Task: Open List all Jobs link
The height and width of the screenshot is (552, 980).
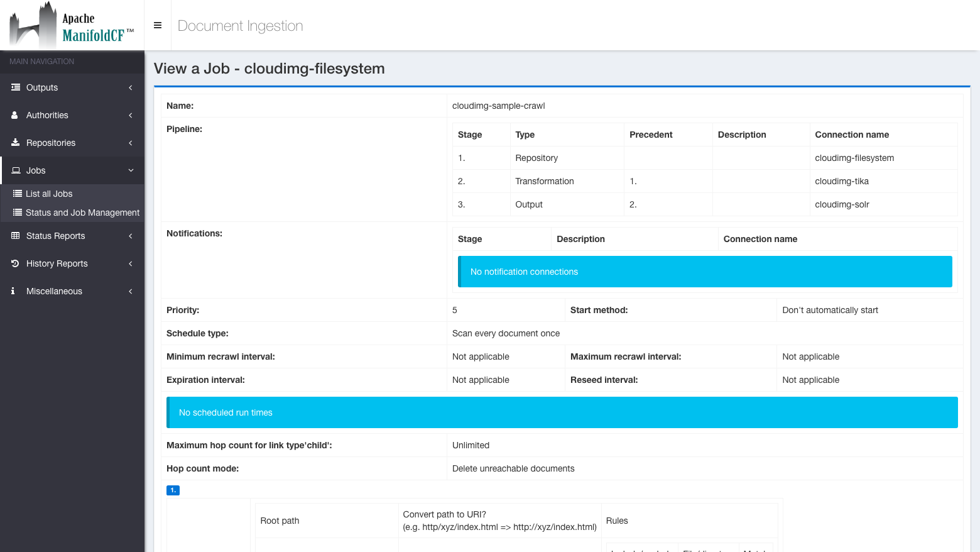Action: [x=72, y=194]
